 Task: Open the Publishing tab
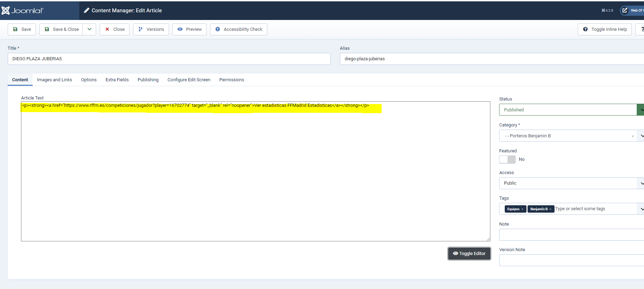148,80
